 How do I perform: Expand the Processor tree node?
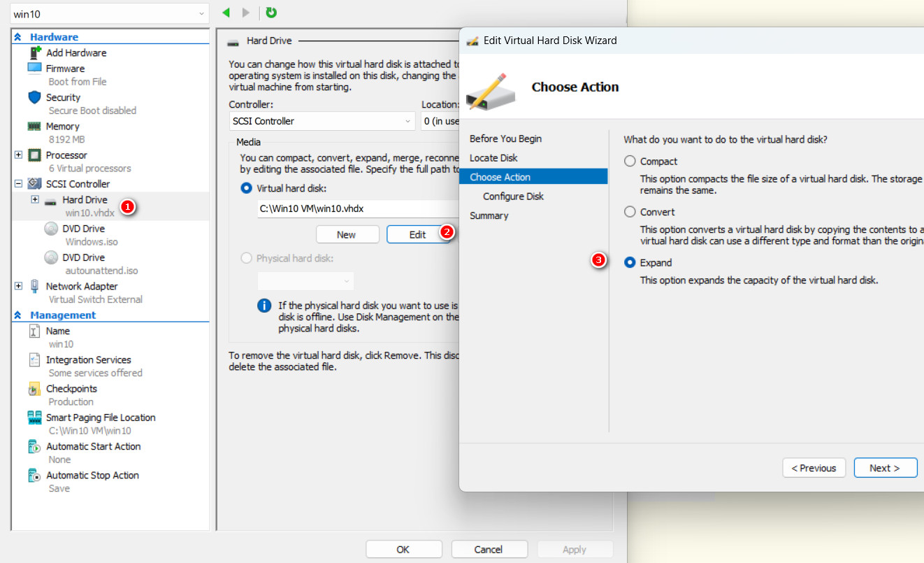[x=19, y=155]
